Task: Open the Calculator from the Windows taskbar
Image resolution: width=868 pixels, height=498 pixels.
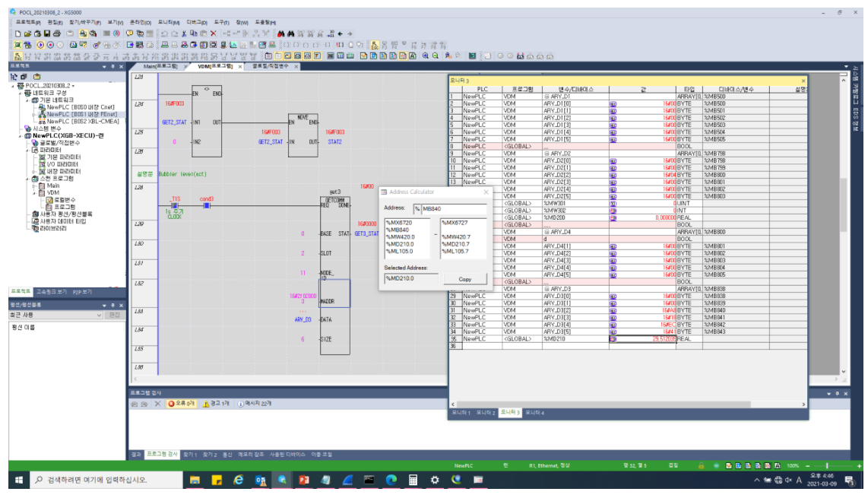Action: tap(413, 481)
